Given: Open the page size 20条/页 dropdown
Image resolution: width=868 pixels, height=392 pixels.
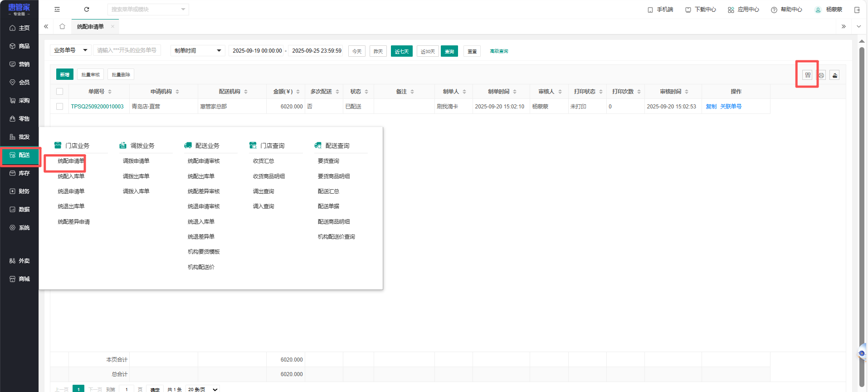Looking at the screenshot, I should [202, 389].
